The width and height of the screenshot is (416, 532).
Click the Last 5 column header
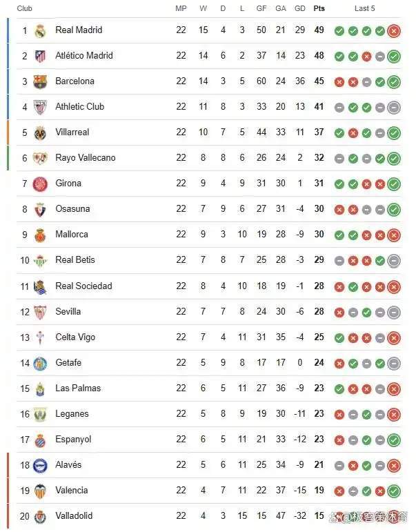click(364, 8)
